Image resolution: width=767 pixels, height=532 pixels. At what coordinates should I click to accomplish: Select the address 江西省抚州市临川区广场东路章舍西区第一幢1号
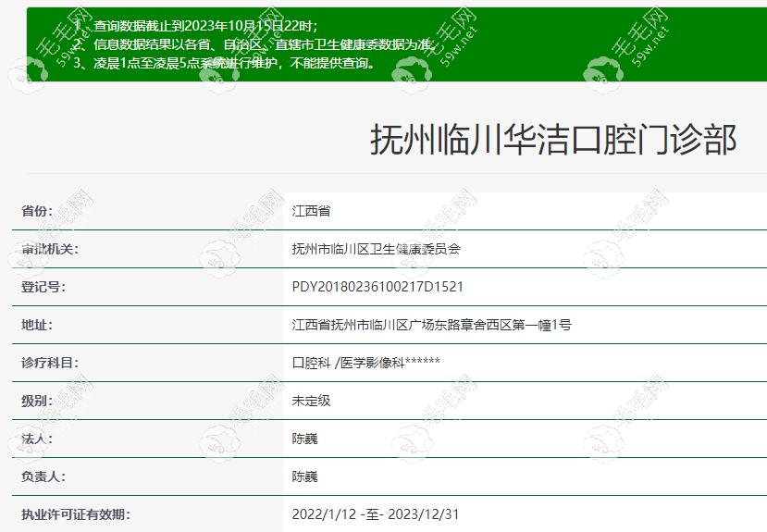[431, 325]
